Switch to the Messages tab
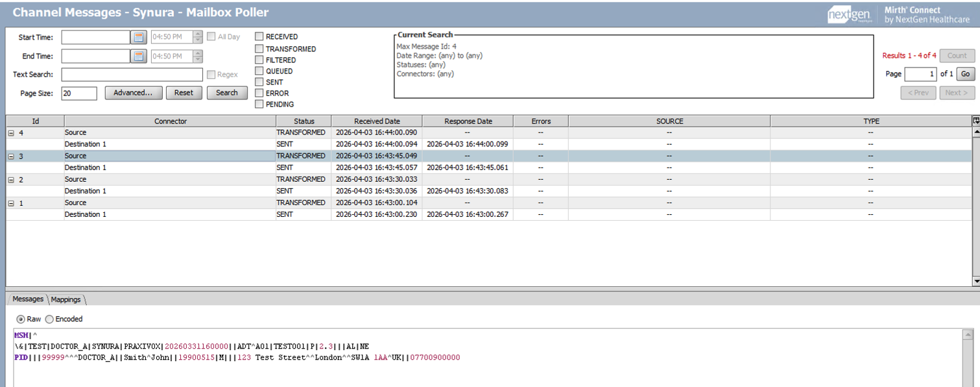Viewport: 980px width, 387px height. coord(28,299)
